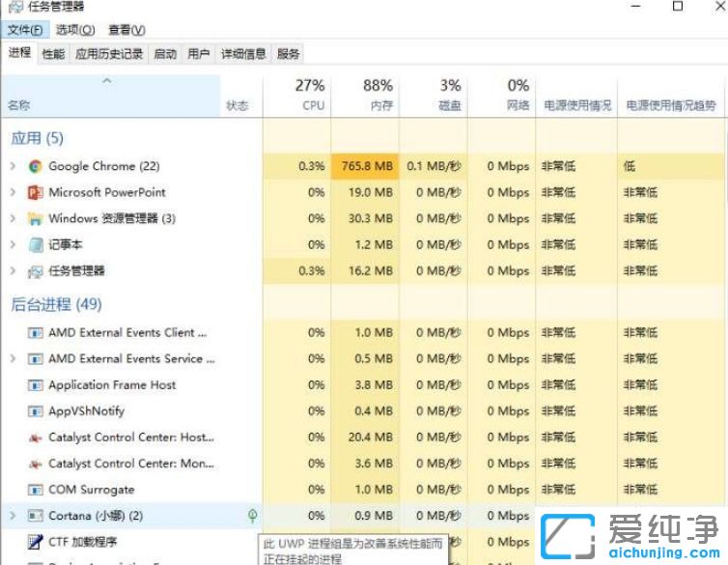Switch to the 用户 tab

click(x=198, y=54)
